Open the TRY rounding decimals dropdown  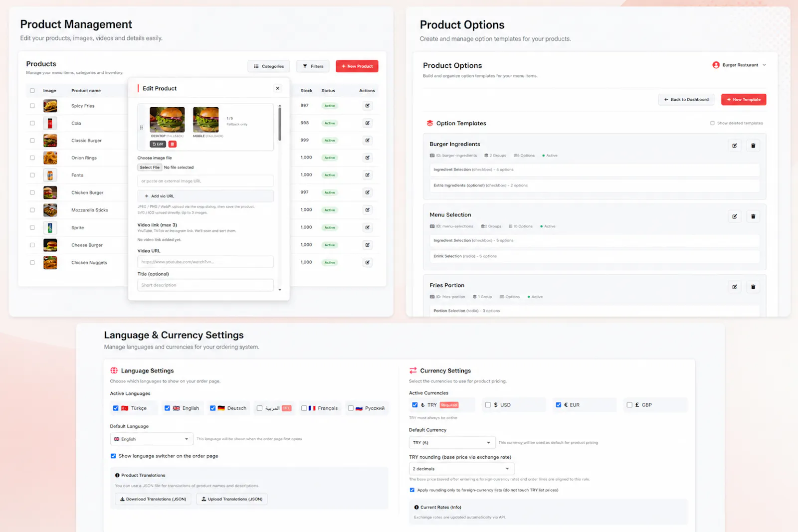461,469
